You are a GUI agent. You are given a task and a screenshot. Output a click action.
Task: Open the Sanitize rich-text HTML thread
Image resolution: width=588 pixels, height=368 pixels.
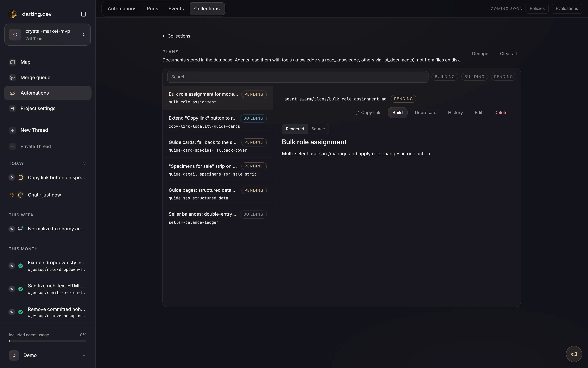click(48, 289)
